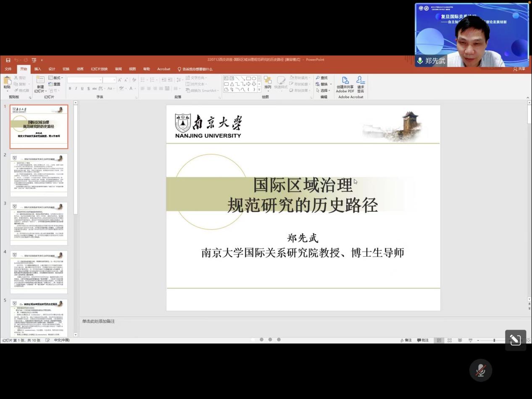
Task: Toggle the 备注 notes pane
Action: tap(406, 340)
